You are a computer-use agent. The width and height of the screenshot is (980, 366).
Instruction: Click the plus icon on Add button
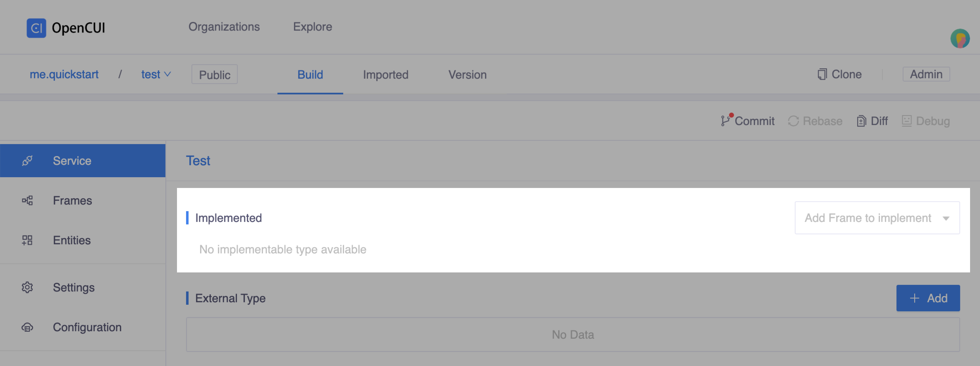915,298
